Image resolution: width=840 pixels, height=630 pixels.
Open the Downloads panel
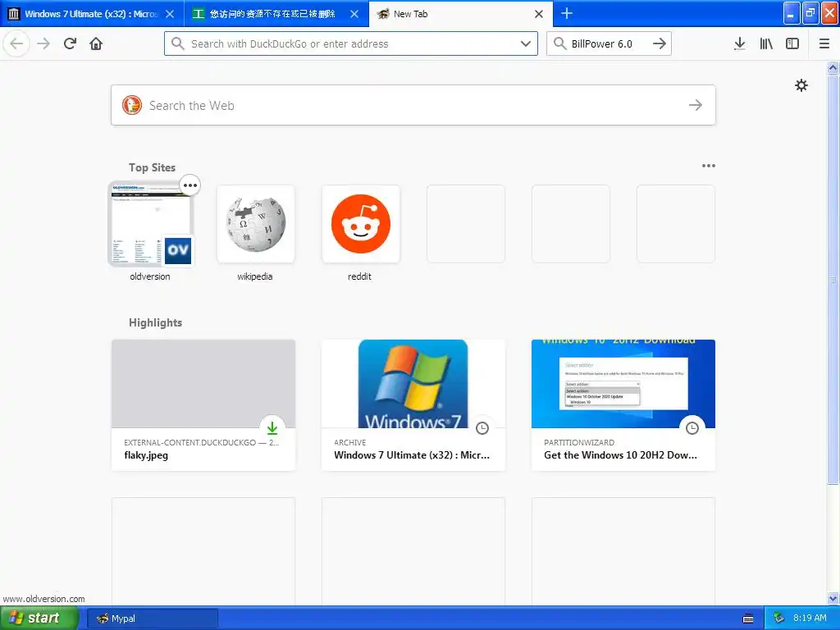click(x=740, y=43)
